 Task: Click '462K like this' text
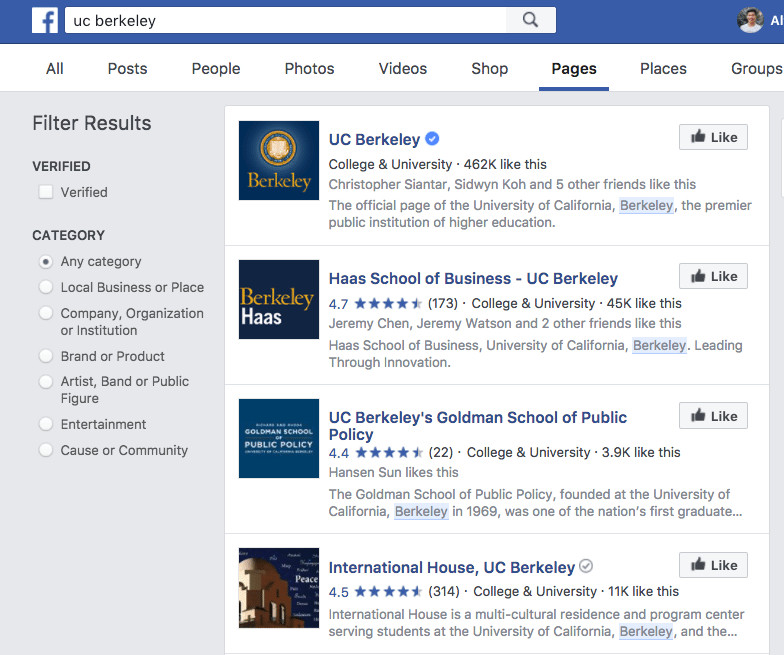pos(505,164)
